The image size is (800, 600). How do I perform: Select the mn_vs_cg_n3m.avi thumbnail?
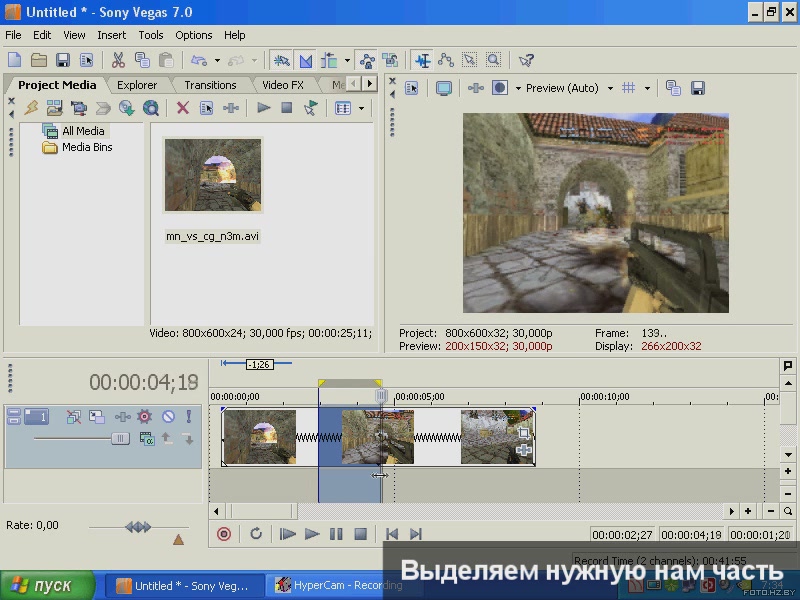(x=213, y=175)
